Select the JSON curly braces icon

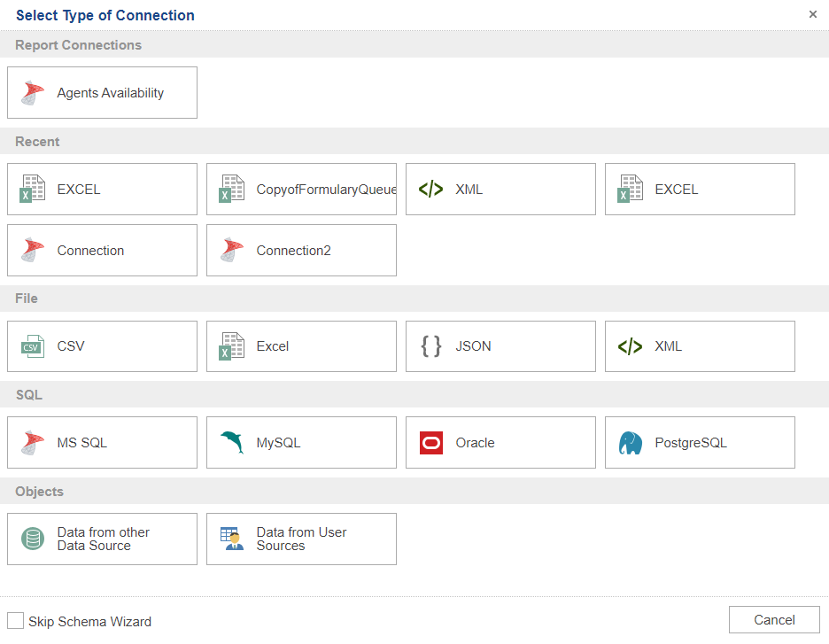(431, 346)
